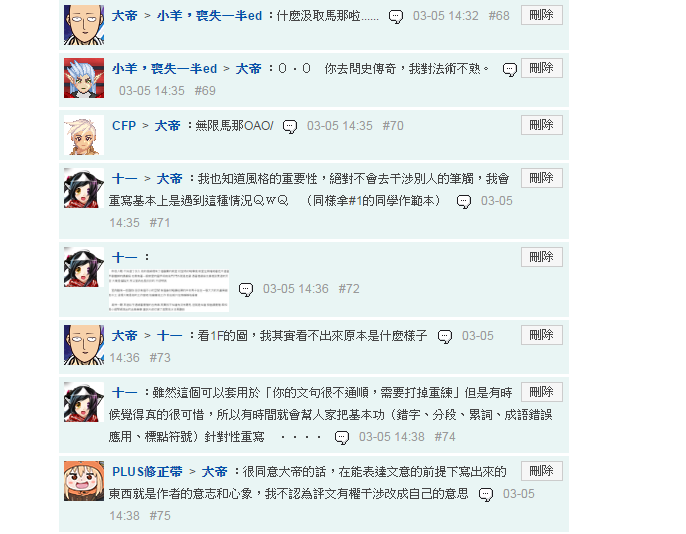Open 十一 author link in comment #74
This screenshot has width=686, height=534.
coord(124,393)
